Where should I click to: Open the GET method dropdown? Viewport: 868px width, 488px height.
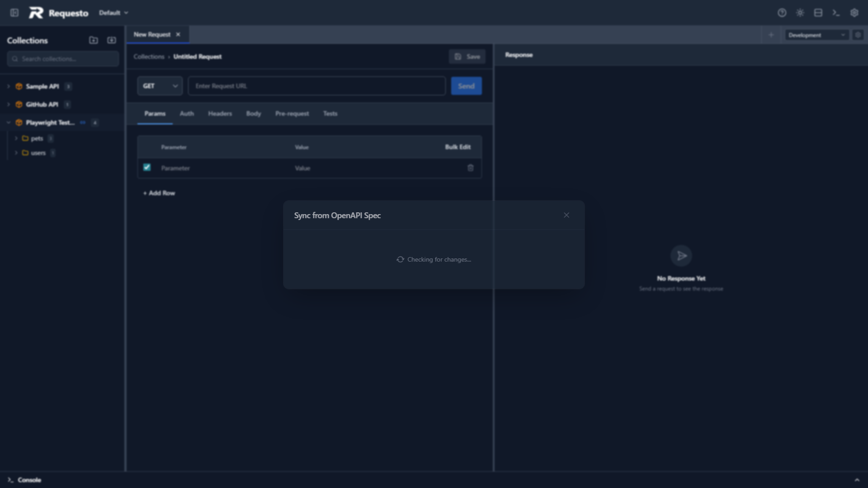pyautogui.click(x=160, y=86)
